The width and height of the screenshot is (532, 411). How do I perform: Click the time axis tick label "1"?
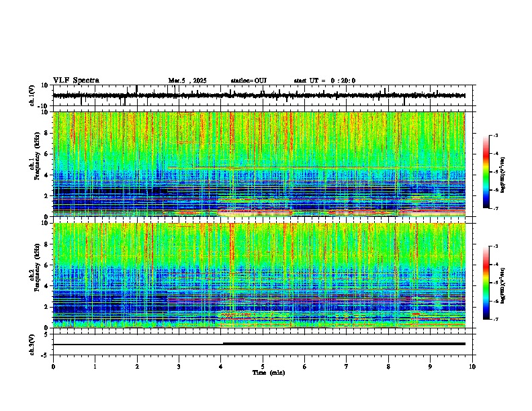click(95, 367)
